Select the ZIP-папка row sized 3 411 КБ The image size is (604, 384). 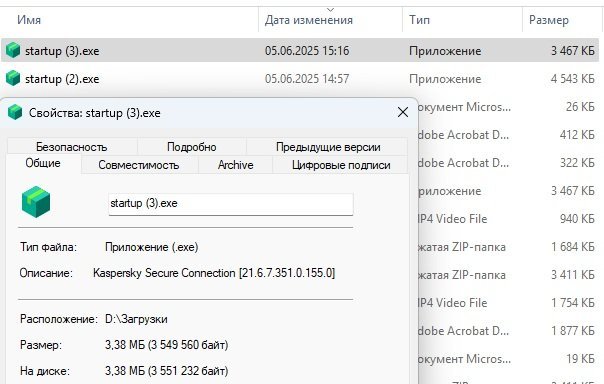[508, 275]
